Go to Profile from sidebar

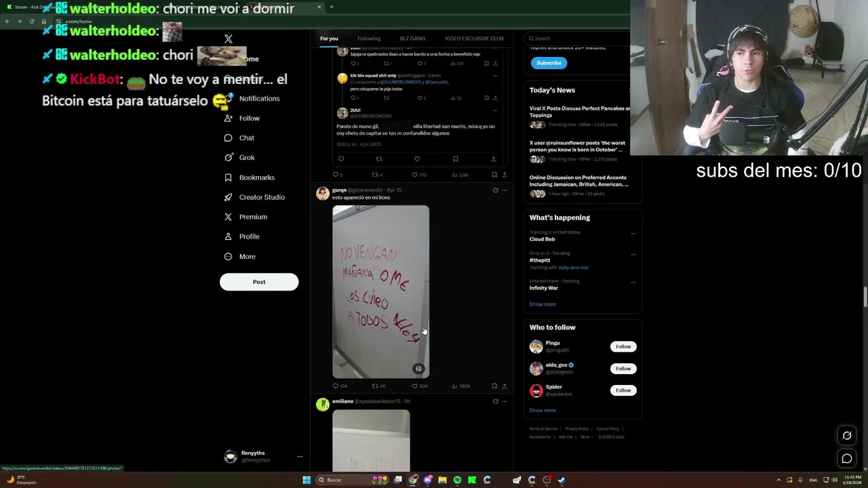click(x=242, y=237)
